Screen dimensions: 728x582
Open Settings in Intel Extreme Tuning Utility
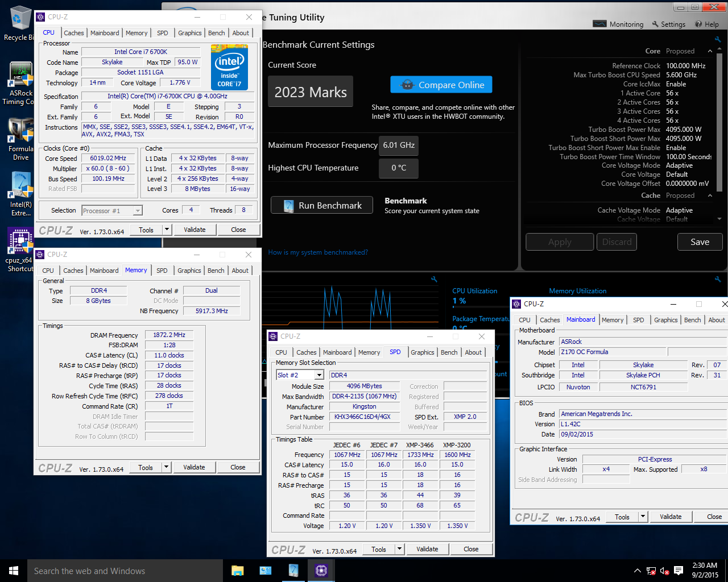[x=668, y=24]
